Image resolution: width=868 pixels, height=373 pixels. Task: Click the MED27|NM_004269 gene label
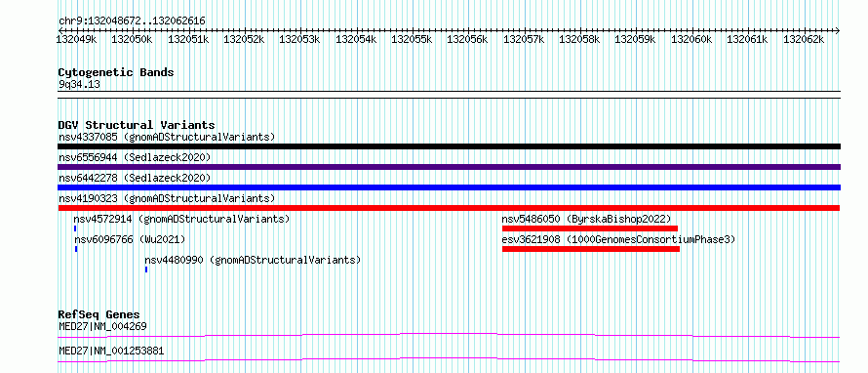[x=102, y=326]
